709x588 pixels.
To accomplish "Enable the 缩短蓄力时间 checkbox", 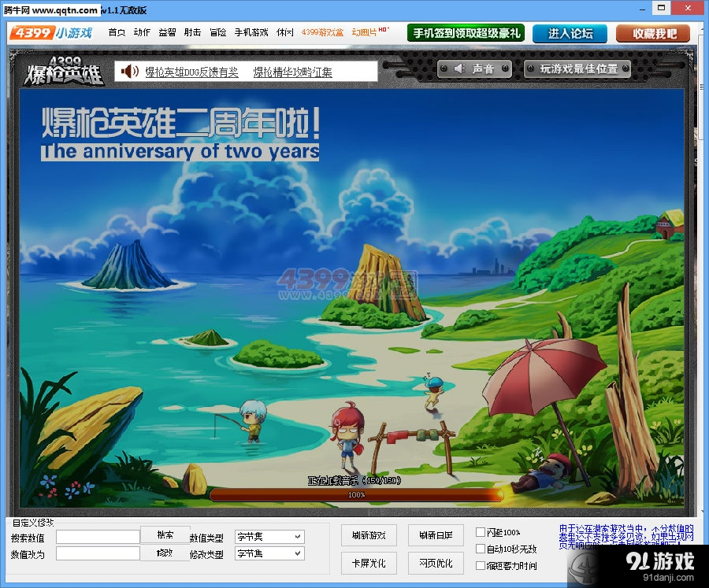I will point(481,566).
